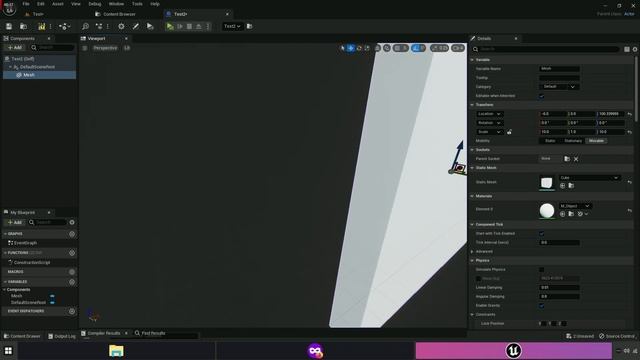Image resolution: width=640 pixels, height=360 pixels.
Task: Click the white material sphere thumbnail
Action: click(x=547, y=211)
